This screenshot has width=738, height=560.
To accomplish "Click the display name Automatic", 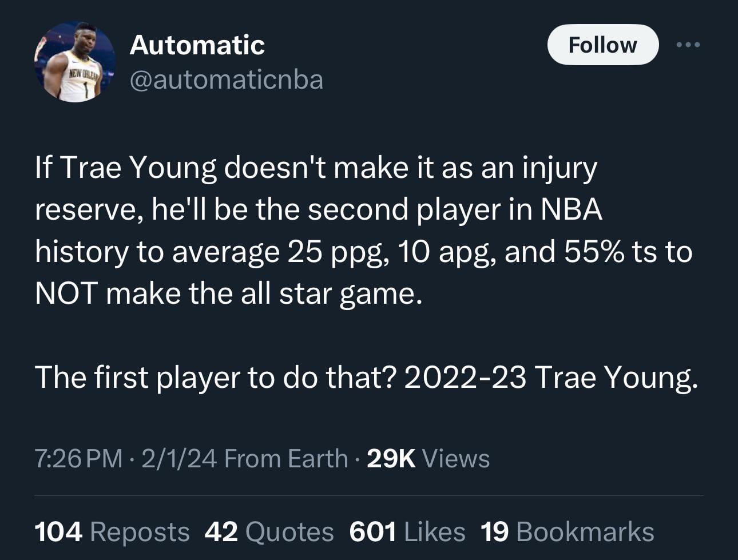I will coord(197,45).
